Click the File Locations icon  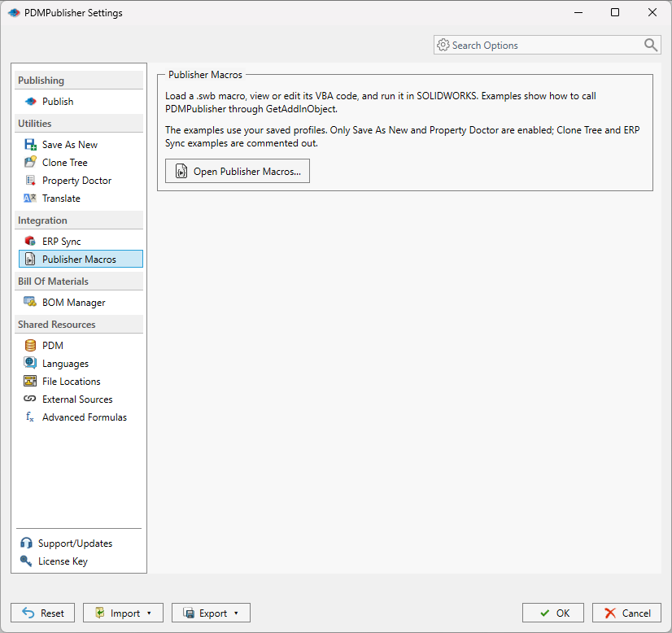tap(30, 381)
